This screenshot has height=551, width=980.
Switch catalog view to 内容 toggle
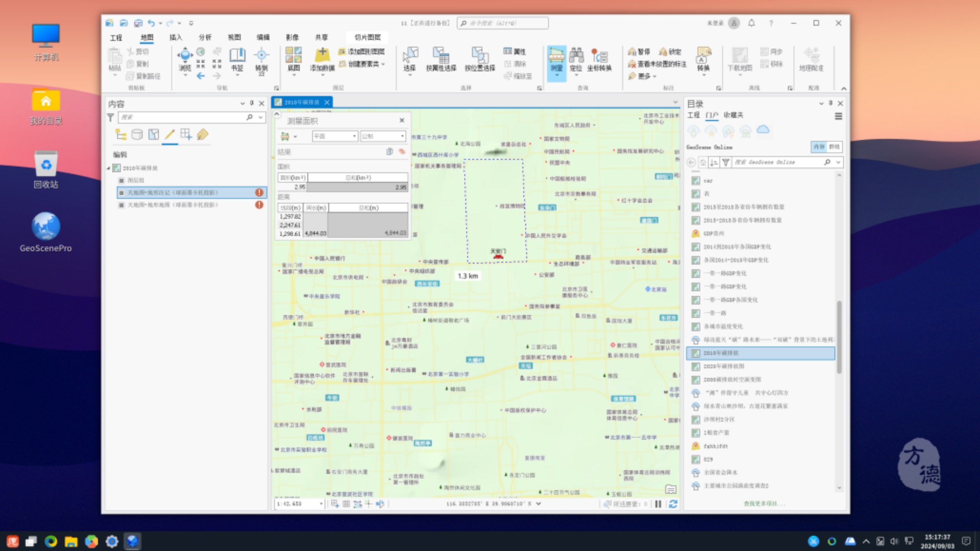819,147
